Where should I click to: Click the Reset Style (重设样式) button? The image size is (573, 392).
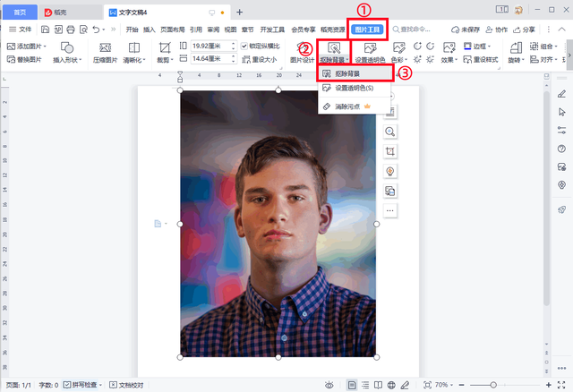click(x=481, y=59)
